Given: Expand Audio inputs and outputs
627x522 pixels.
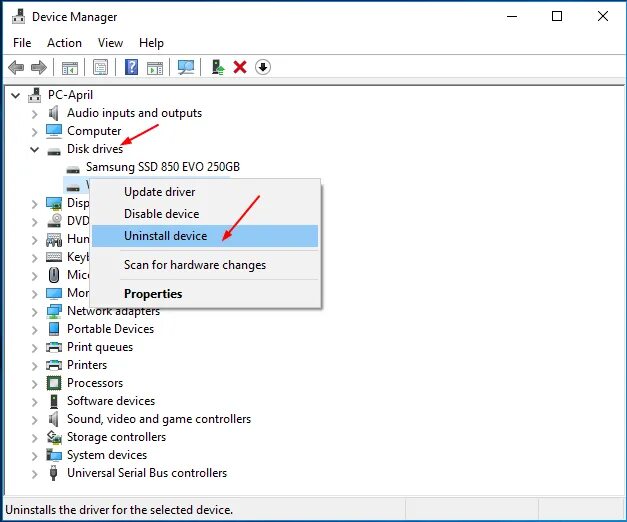Looking at the screenshot, I should pos(35,114).
